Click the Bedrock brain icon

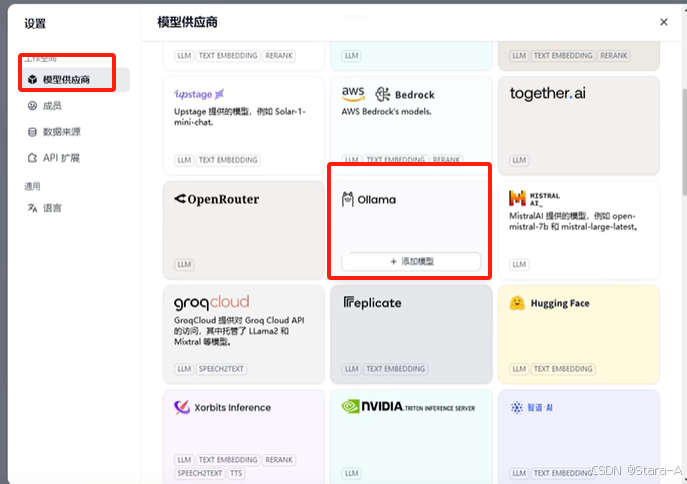coord(382,94)
